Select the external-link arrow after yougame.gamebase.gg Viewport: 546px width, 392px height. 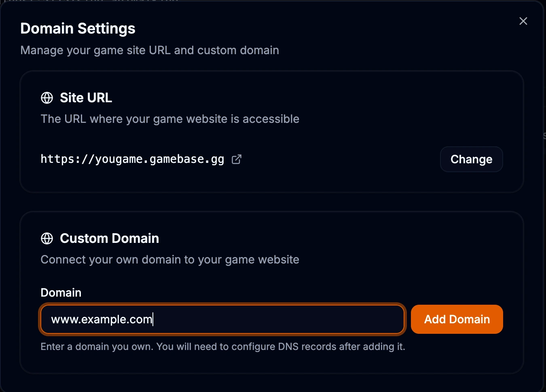(237, 159)
